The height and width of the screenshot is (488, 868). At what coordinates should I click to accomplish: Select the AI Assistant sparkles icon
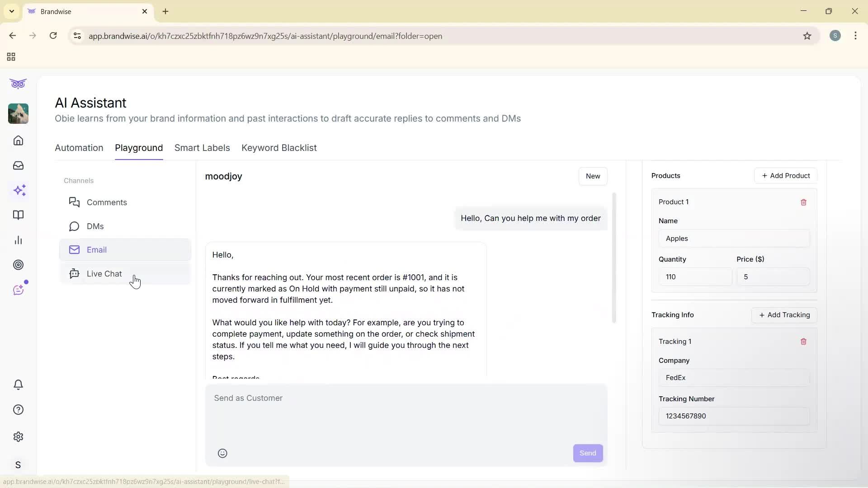point(19,190)
